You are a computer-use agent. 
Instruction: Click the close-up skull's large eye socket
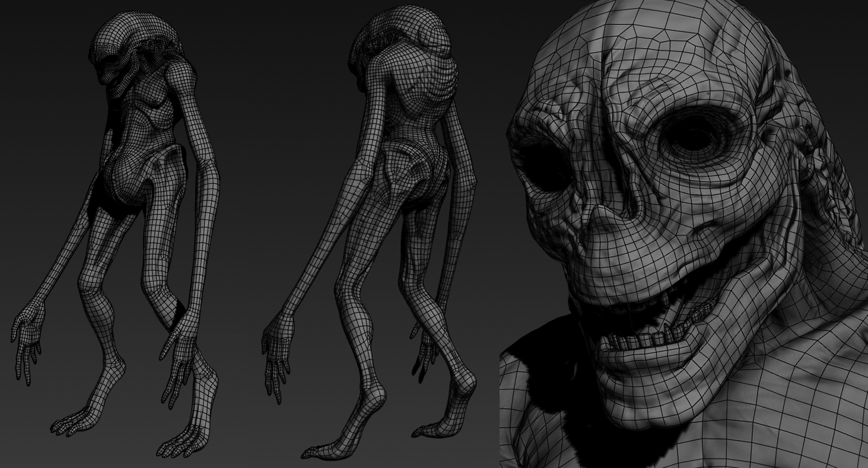pyautogui.click(x=693, y=138)
